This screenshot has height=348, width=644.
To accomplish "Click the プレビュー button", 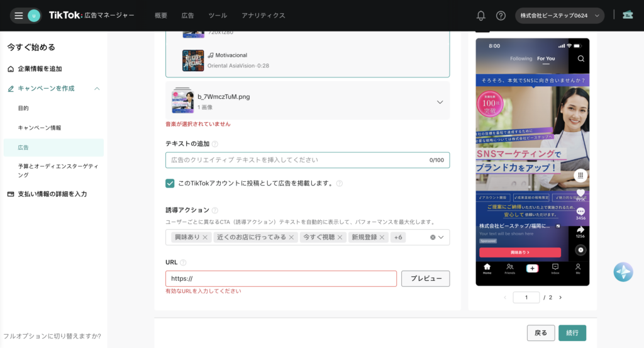I will coord(426,279).
